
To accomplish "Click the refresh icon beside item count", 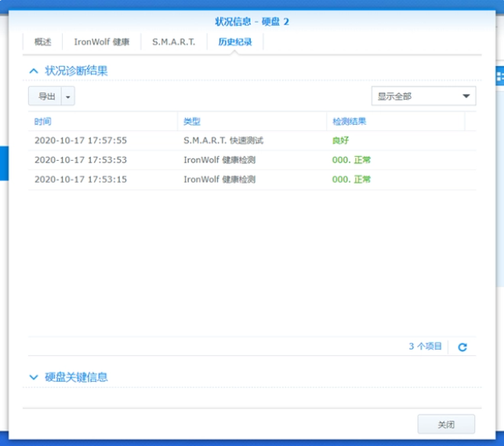I will pyautogui.click(x=462, y=346).
